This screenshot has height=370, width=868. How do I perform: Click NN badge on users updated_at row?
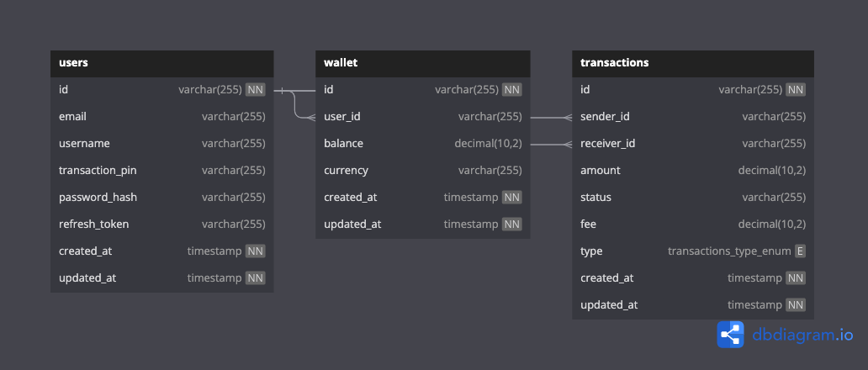point(255,277)
